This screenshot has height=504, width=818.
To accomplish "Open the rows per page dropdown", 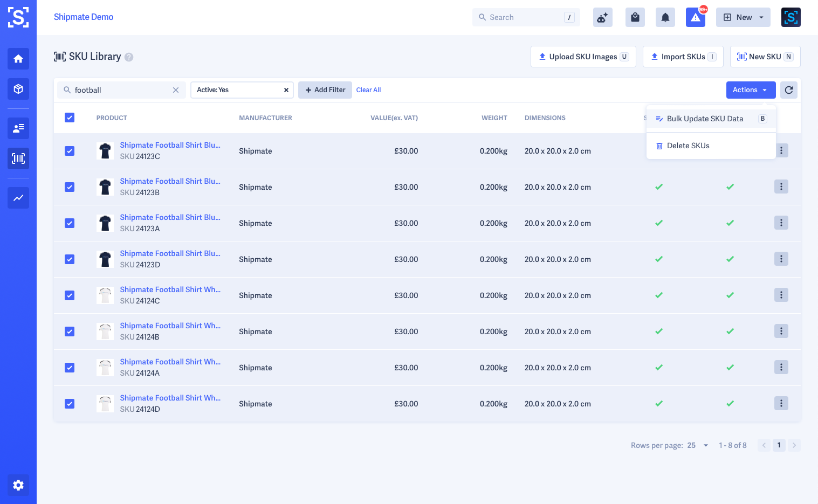I will (698, 445).
